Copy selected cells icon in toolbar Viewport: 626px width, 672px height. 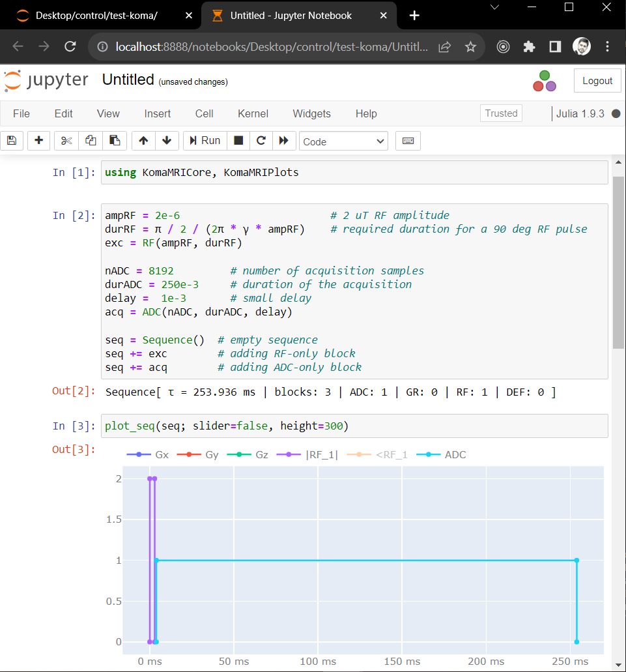pos(91,141)
